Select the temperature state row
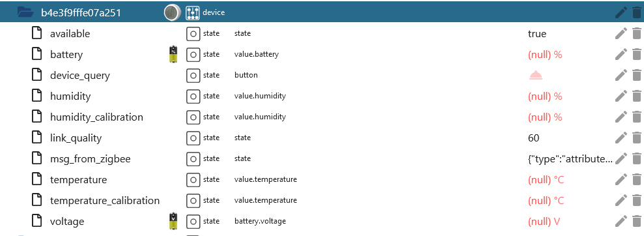This screenshot has width=644, height=236. point(322,180)
